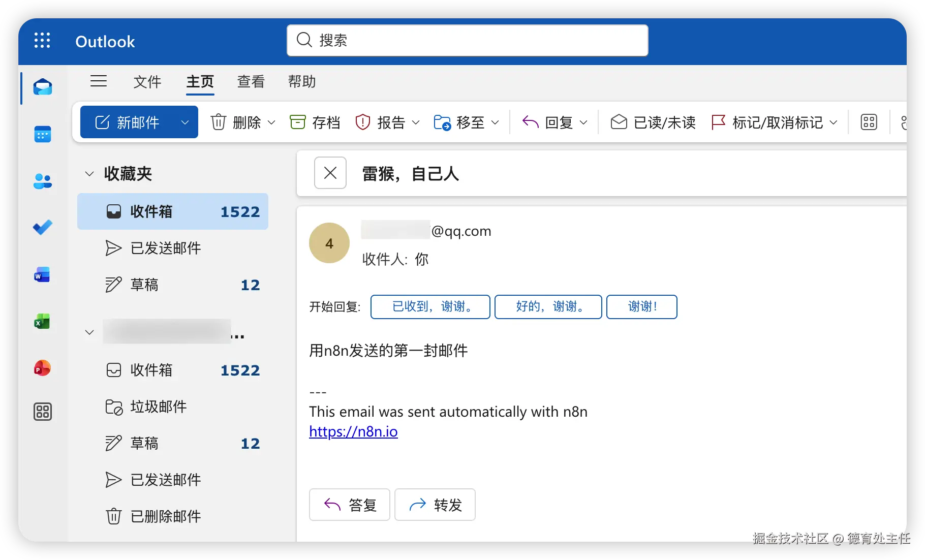925x560 pixels.
Task: Open 已发送邮件 under 收藏夹
Action: click(173, 248)
